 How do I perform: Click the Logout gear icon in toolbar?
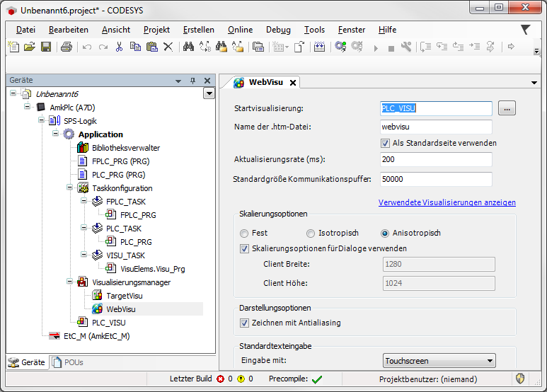357,47
